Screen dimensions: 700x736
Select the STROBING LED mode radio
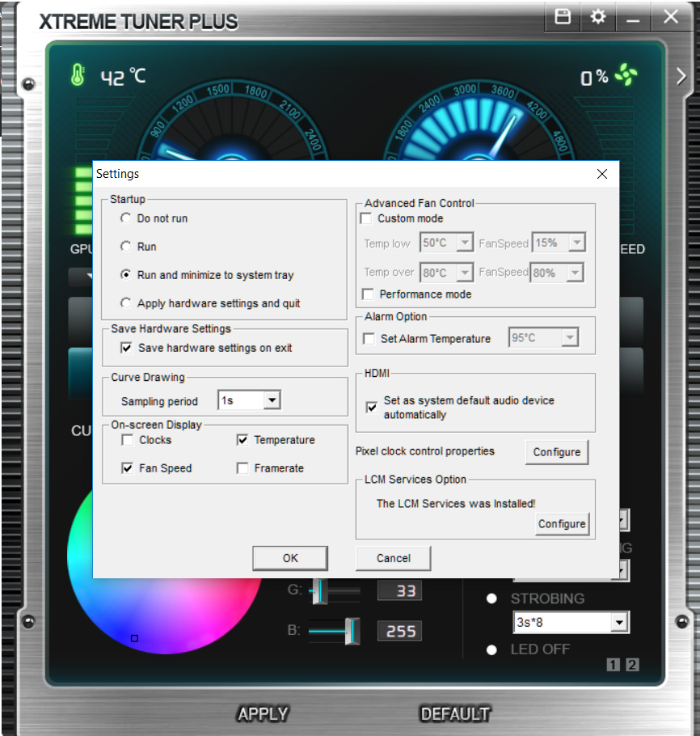(491, 599)
